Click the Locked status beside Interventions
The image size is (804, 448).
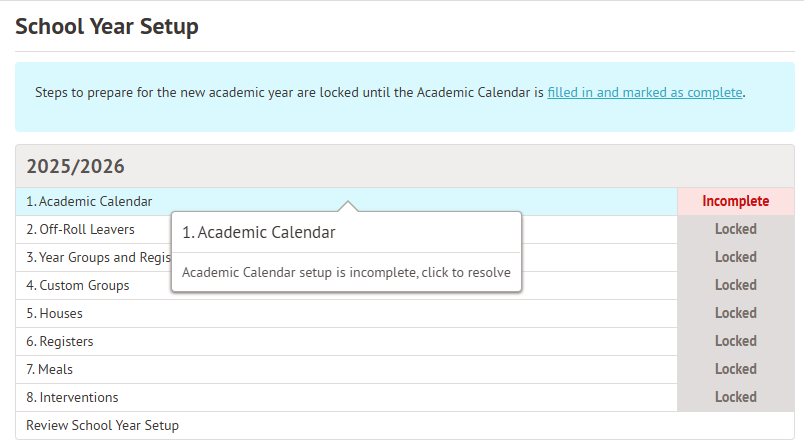(735, 397)
